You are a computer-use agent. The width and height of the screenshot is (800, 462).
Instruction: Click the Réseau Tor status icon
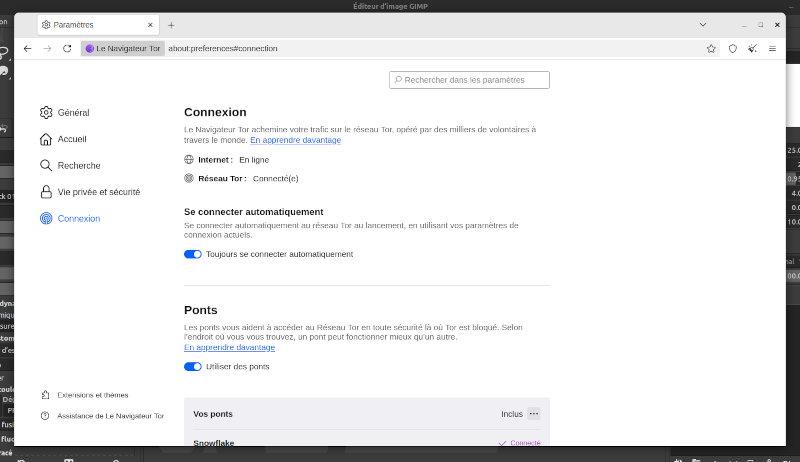point(189,178)
